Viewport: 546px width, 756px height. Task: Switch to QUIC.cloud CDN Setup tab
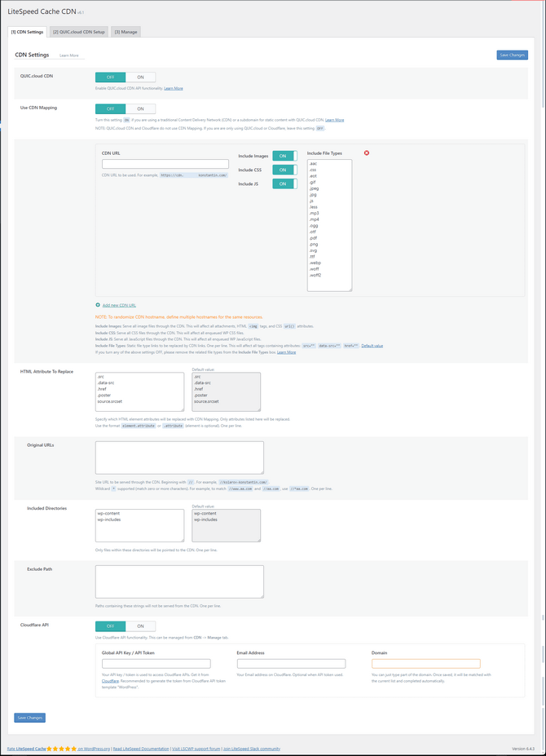pos(78,32)
